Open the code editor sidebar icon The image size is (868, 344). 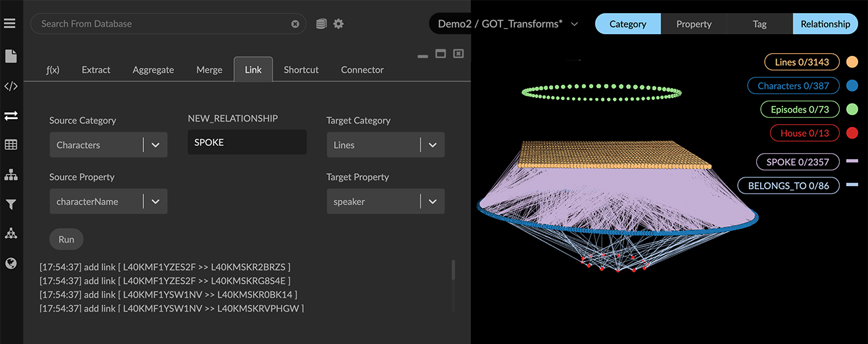[x=11, y=86]
